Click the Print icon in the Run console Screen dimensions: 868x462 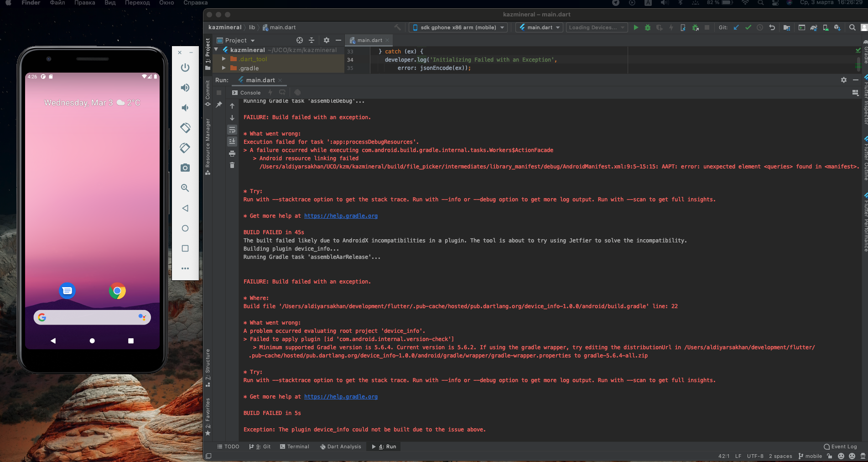[232, 153]
